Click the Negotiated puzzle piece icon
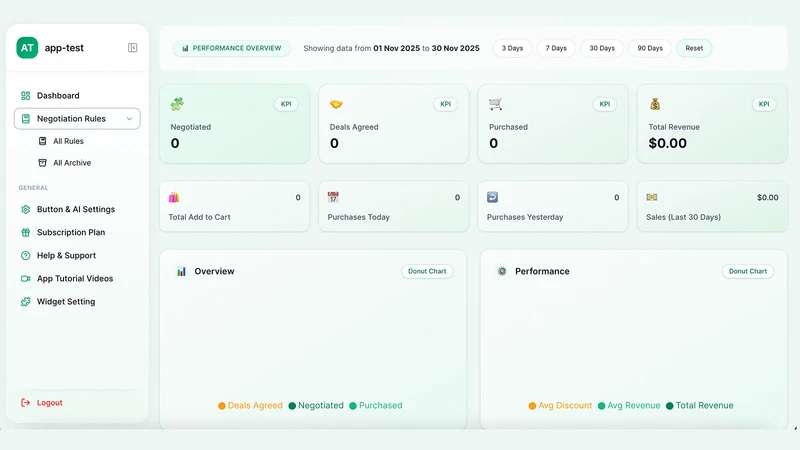This screenshot has width=800, height=450. pos(177,104)
